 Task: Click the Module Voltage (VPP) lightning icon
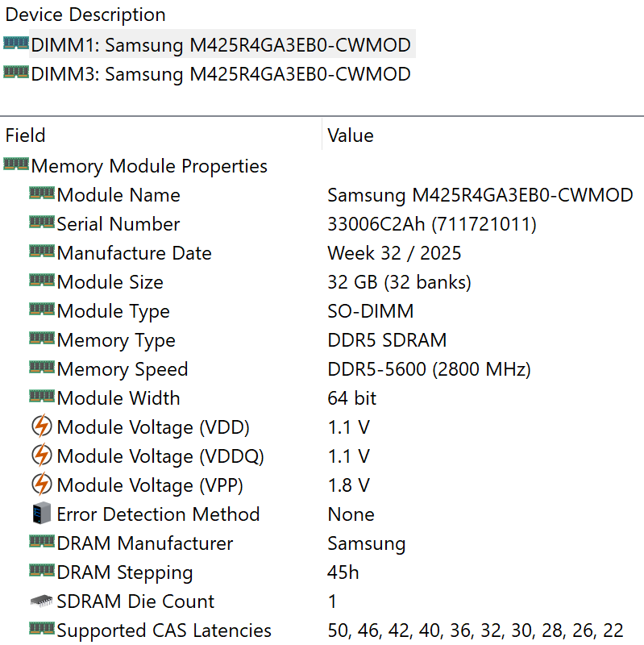click(x=42, y=485)
